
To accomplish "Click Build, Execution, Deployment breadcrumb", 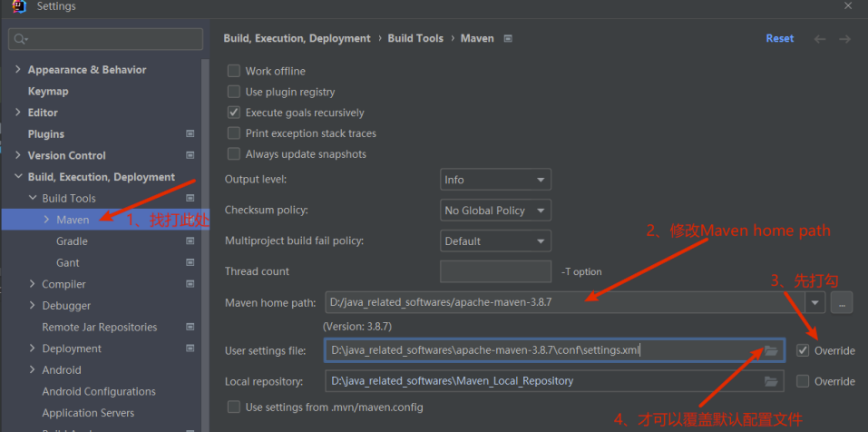I will [297, 38].
